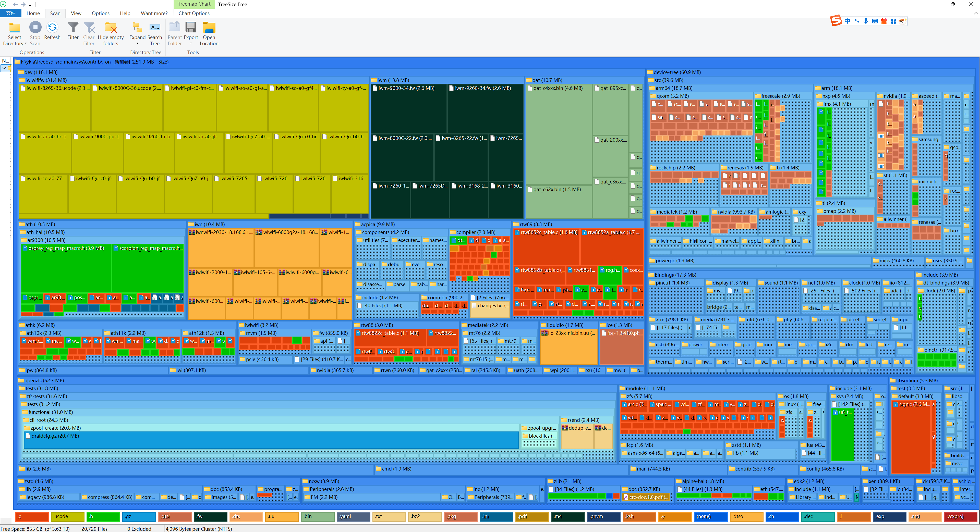Image resolution: width=980 pixels, height=532 pixels.
Task: Open the Expand dropdown menu
Action: coord(137,43)
